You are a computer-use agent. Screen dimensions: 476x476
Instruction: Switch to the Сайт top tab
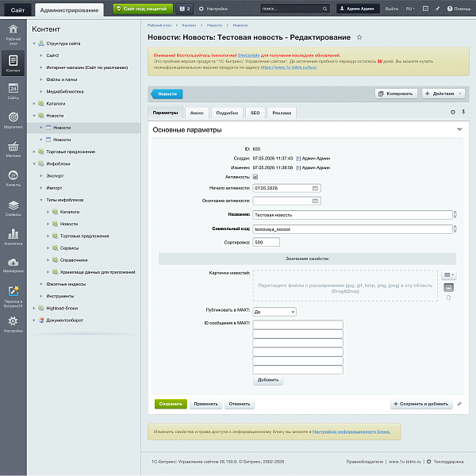click(x=17, y=10)
